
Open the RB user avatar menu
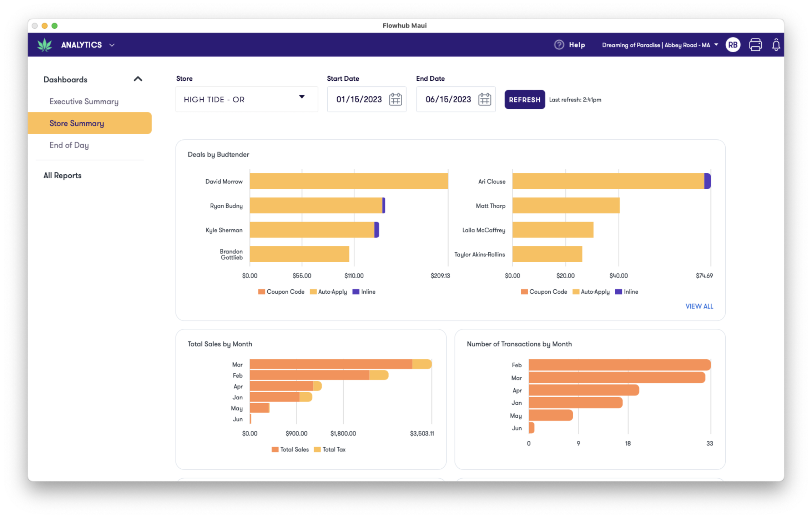pos(733,45)
